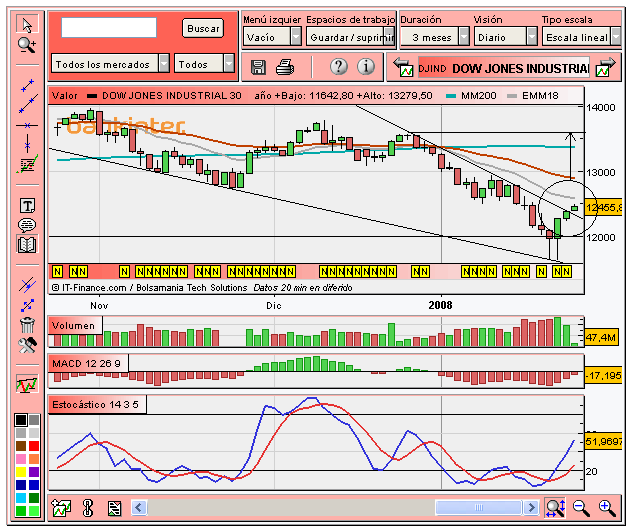Open the information i icon
The height and width of the screenshot is (529, 630).
pyautogui.click(x=366, y=66)
